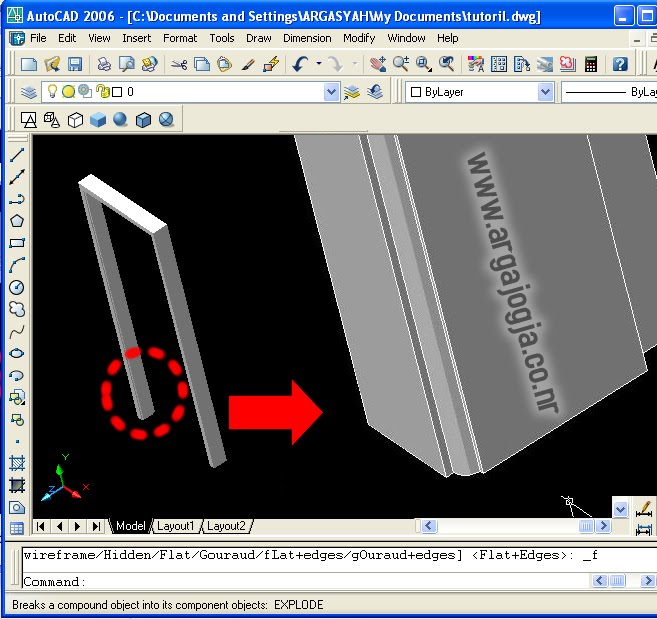Open the Tool Palettes icon

coord(522,64)
